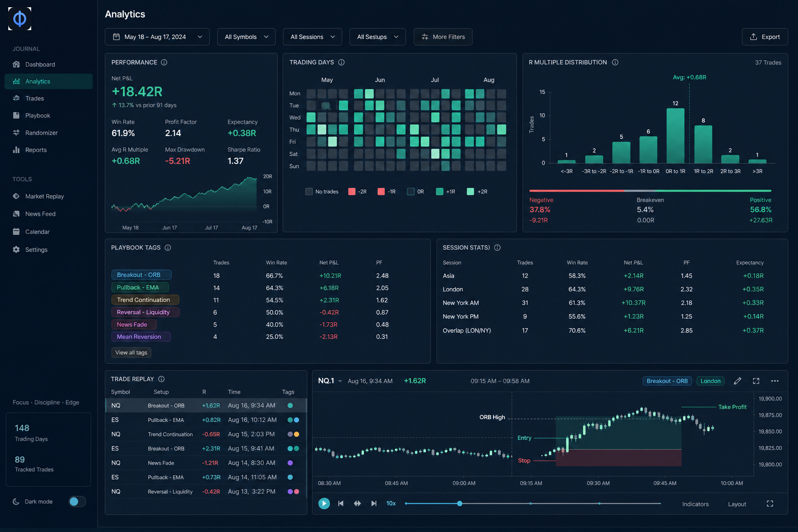This screenshot has width=798, height=532.
Task: Click bottom-right fullscreen icon in replay bar
Action: [x=770, y=504]
